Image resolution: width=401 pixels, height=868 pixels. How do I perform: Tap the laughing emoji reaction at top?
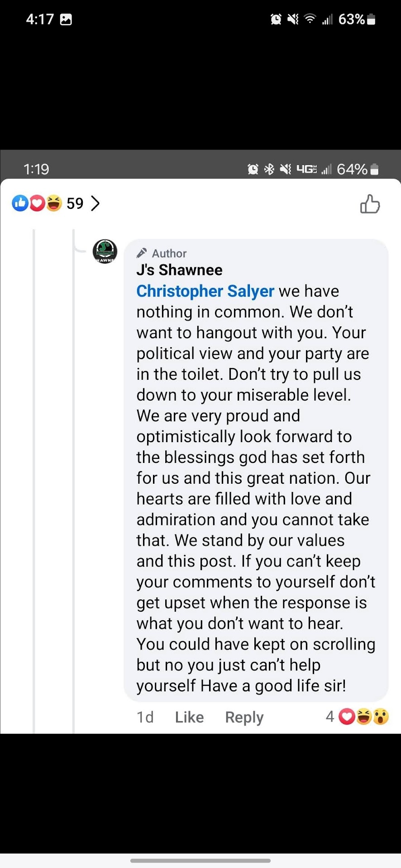click(53, 203)
